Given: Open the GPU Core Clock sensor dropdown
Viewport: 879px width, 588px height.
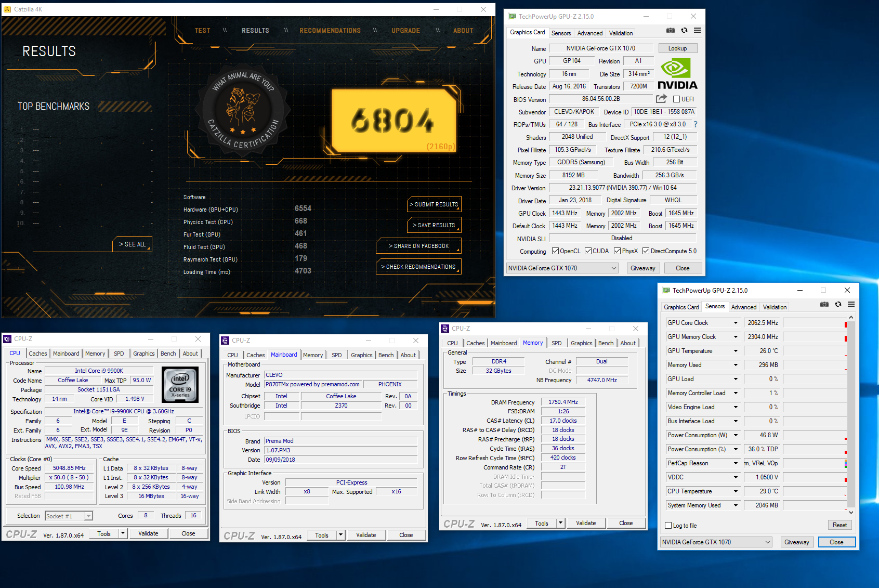Looking at the screenshot, I should (x=736, y=323).
